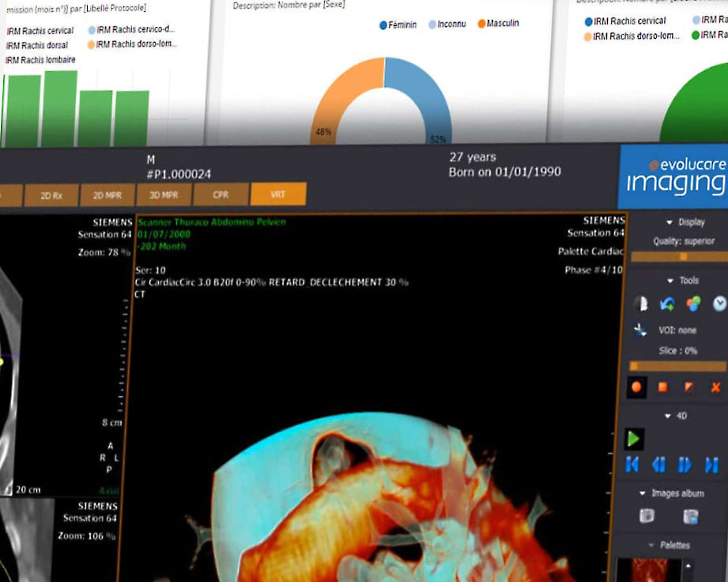Screen dimensions: 728x582
Task: Open the clock icon dropdown in Tools
Action: (x=719, y=304)
